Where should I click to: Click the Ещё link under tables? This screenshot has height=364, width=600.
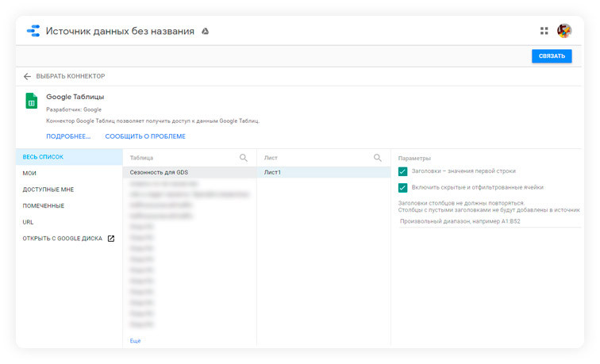pos(135,341)
